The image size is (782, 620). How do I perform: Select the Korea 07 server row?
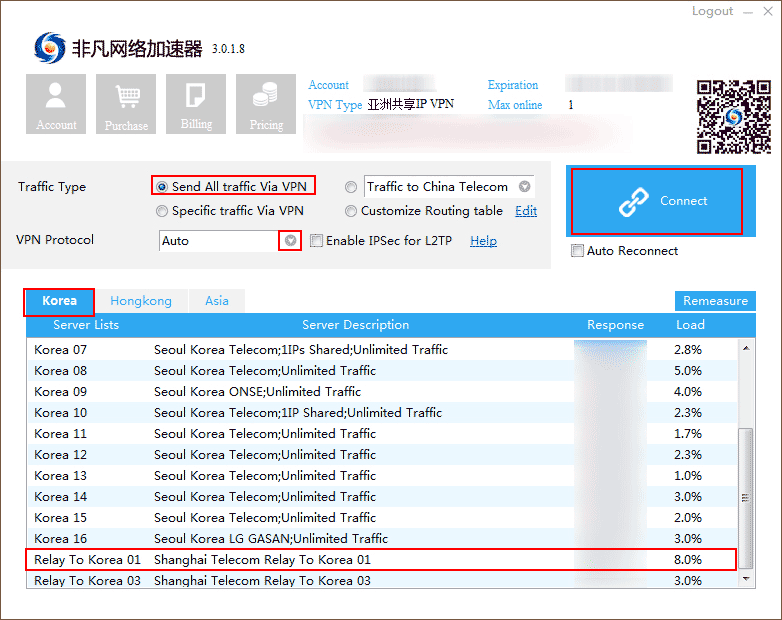382,350
